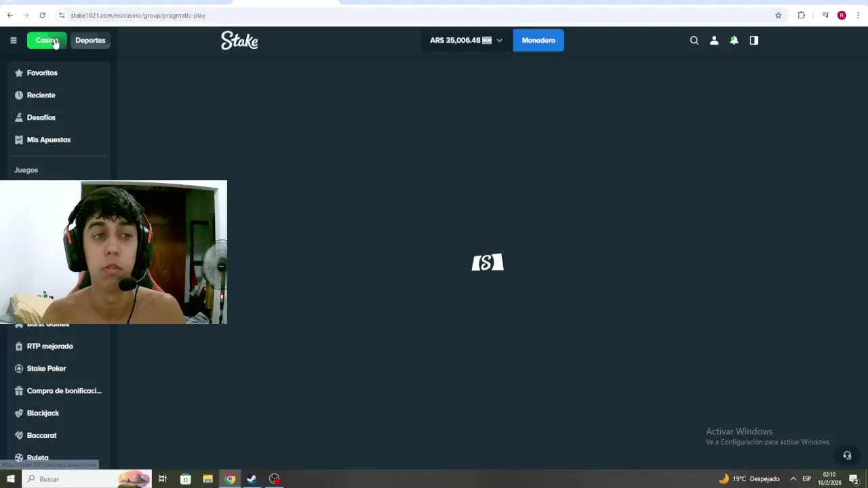Show hidden system tray icons
Image resolution: width=868 pixels, height=488 pixels.
click(x=793, y=479)
